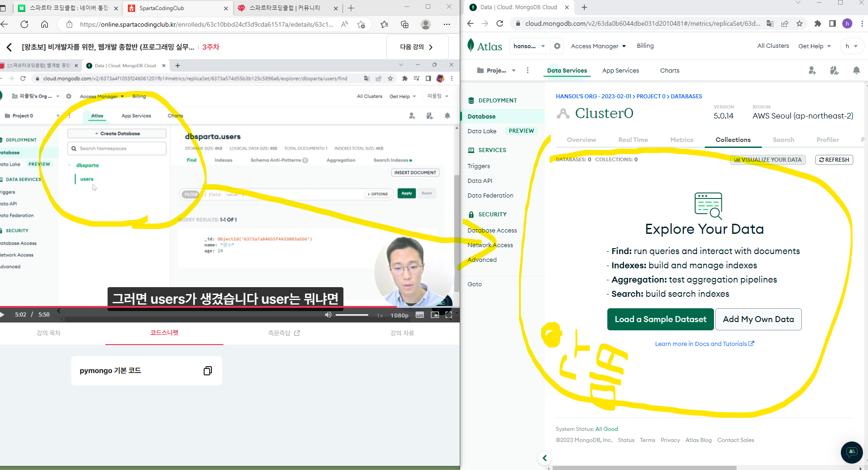The height and width of the screenshot is (470, 868).
Task: Open the cluster Metrics tab
Action: pos(681,140)
